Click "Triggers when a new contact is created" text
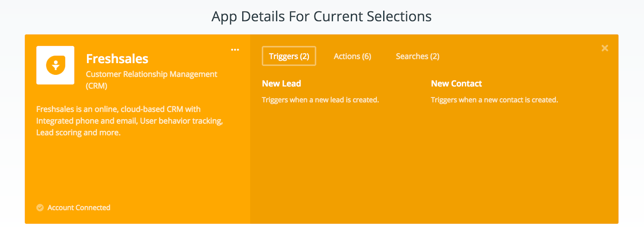Screen dimensions: 644x241 click(x=494, y=100)
